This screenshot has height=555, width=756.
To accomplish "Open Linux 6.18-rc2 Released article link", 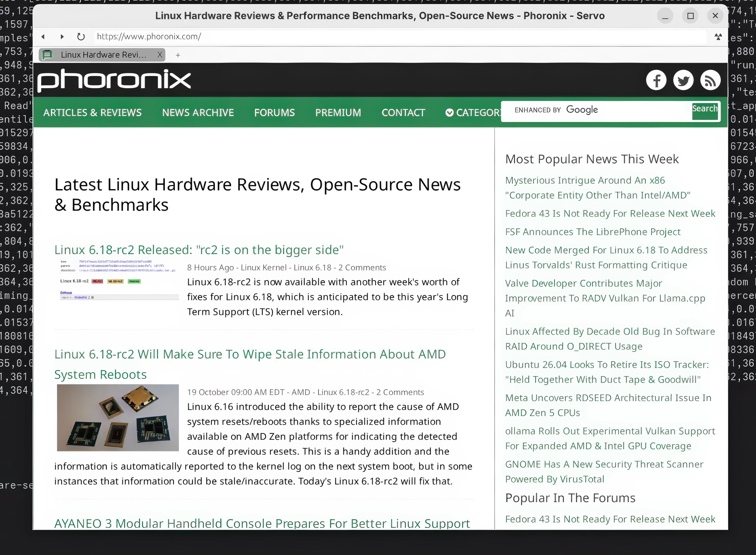I will pos(199,250).
